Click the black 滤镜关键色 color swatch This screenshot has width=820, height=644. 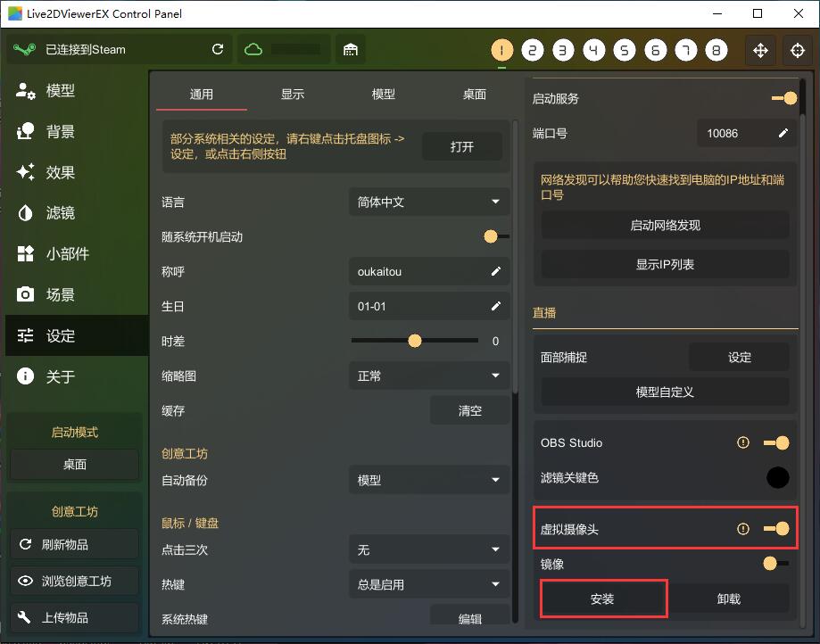tap(777, 477)
